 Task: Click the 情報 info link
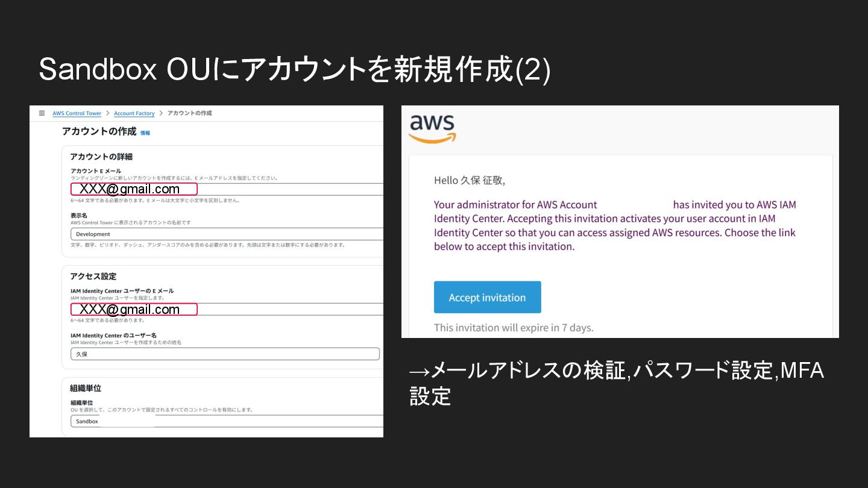pos(145,133)
